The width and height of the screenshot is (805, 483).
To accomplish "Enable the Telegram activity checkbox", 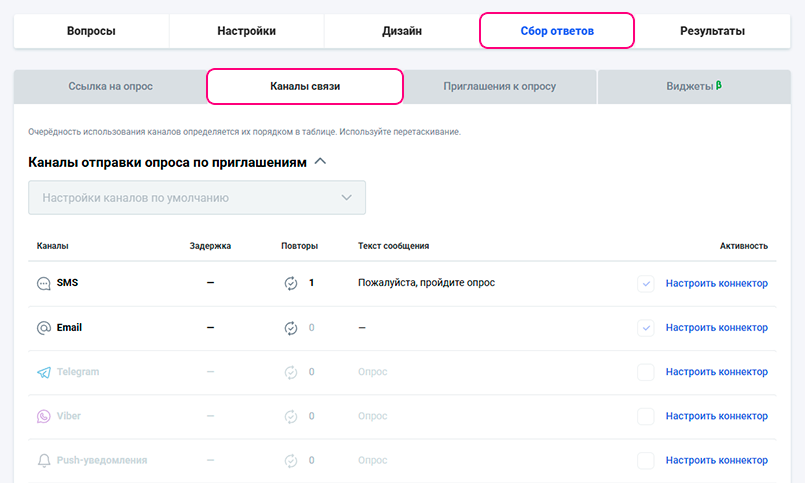I will [x=646, y=372].
